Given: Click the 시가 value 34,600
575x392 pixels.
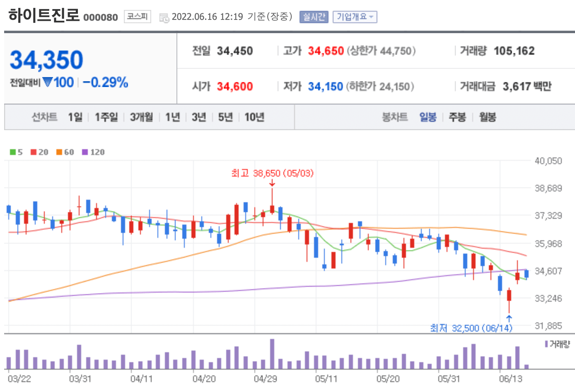Looking at the screenshot, I should point(235,87).
